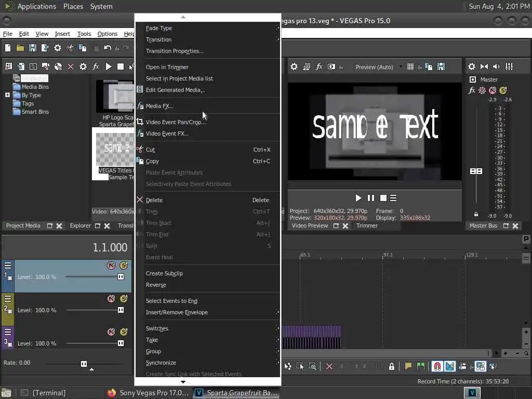Mute video track 1
532x399 pixels.
(x=111, y=265)
